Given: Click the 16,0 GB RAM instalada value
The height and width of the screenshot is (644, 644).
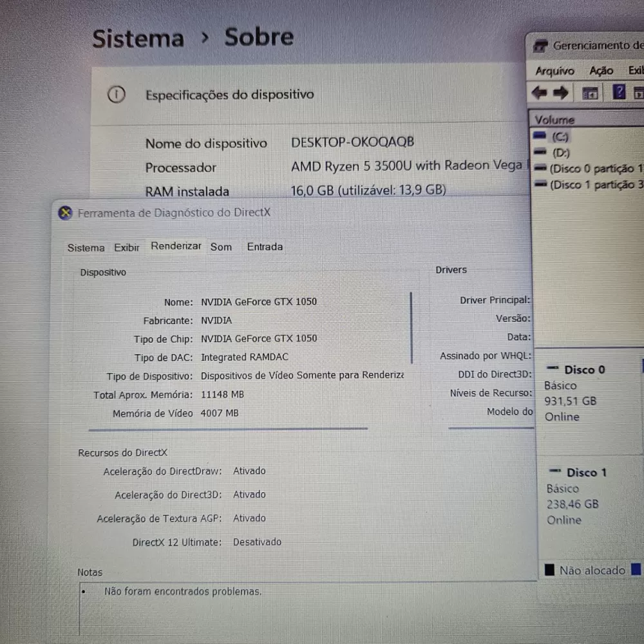Looking at the screenshot, I should pos(368,190).
